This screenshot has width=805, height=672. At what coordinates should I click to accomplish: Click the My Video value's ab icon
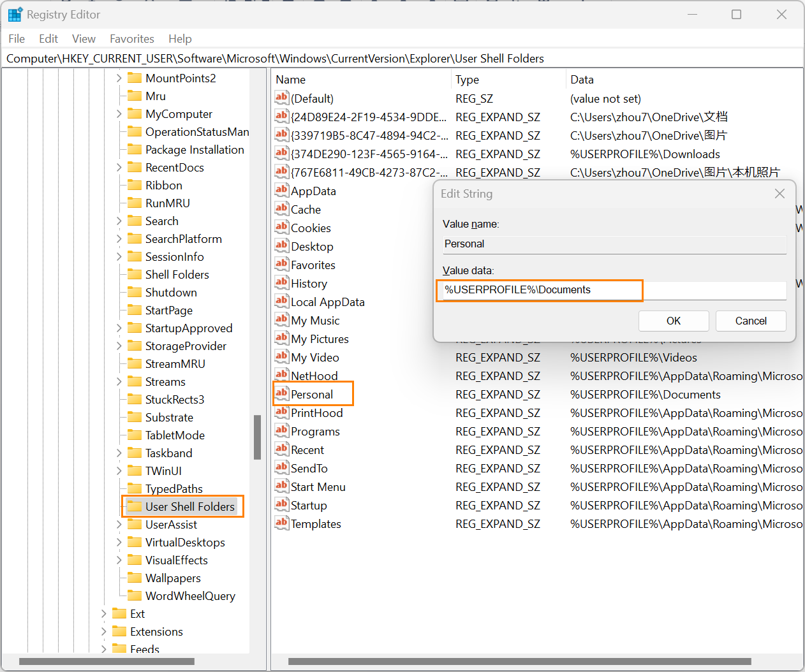282,356
